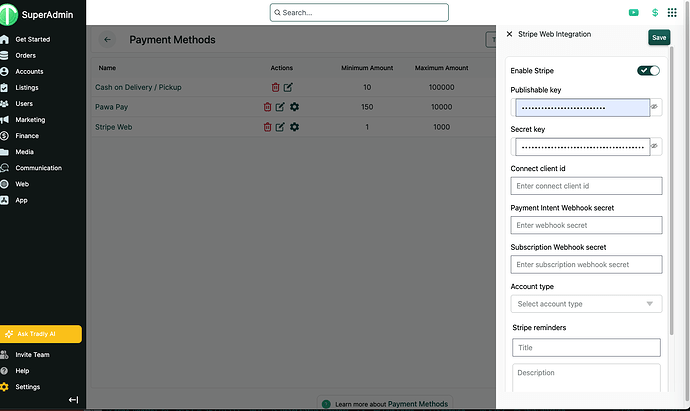Click the YouTube video icon in header
The width and height of the screenshot is (690, 411).
pyautogui.click(x=634, y=13)
